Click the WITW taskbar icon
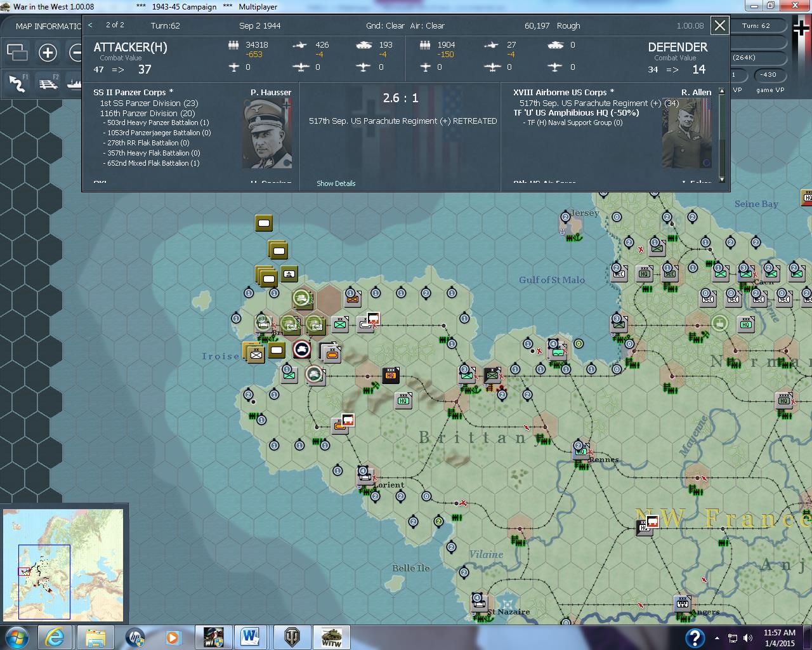 coord(332,637)
